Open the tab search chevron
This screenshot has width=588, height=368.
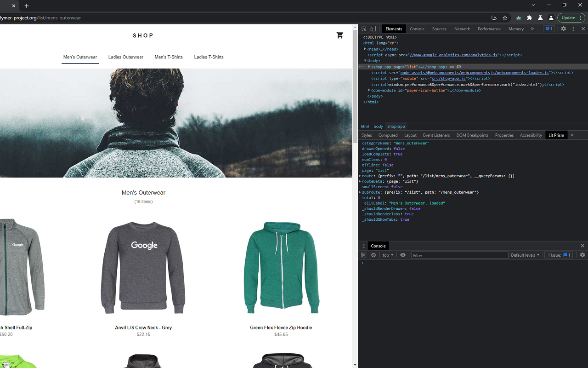[533, 5]
